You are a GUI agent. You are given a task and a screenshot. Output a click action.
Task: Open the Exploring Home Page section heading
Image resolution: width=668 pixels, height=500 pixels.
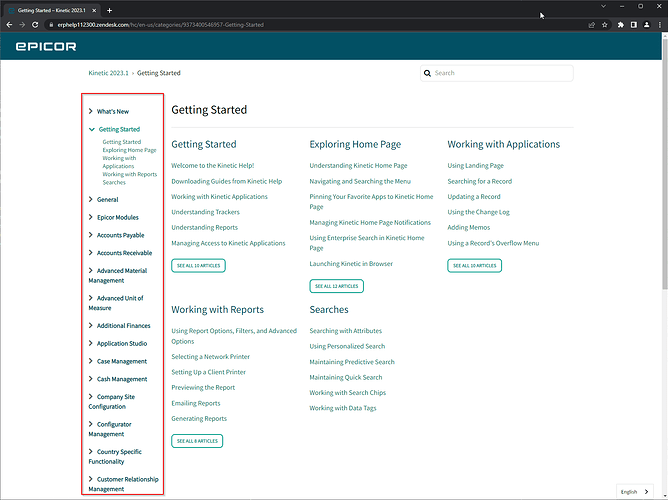pos(355,144)
